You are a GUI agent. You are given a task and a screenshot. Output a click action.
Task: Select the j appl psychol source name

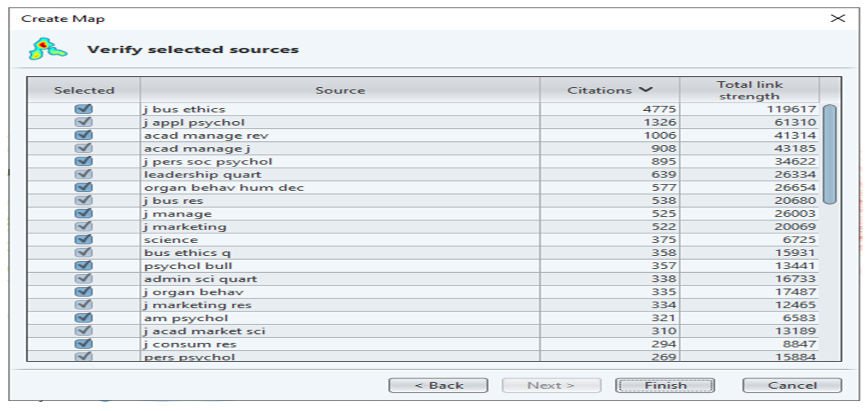pyautogui.click(x=194, y=123)
